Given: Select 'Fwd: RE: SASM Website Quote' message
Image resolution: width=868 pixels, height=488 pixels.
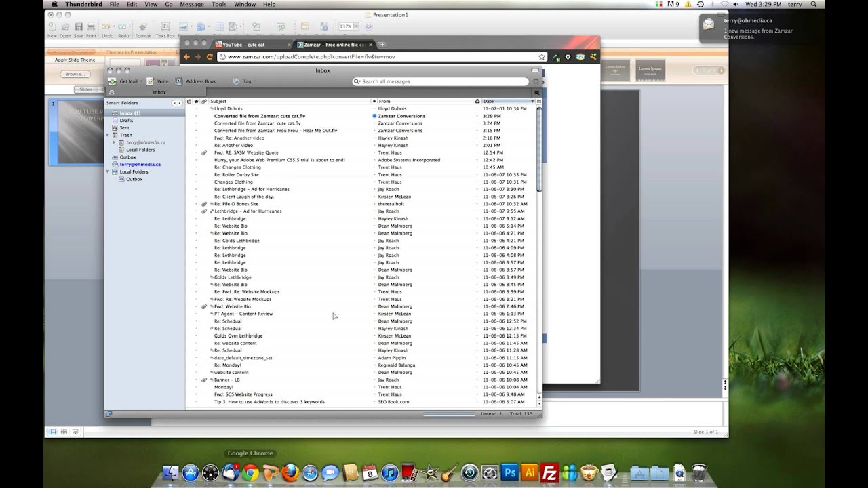Looking at the screenshot, I should (x=246, y=152).
